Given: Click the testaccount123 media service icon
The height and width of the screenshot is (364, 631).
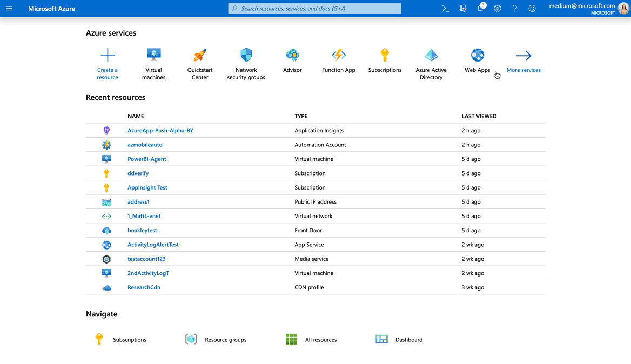Looking at the screenshot, I should 106,259.
